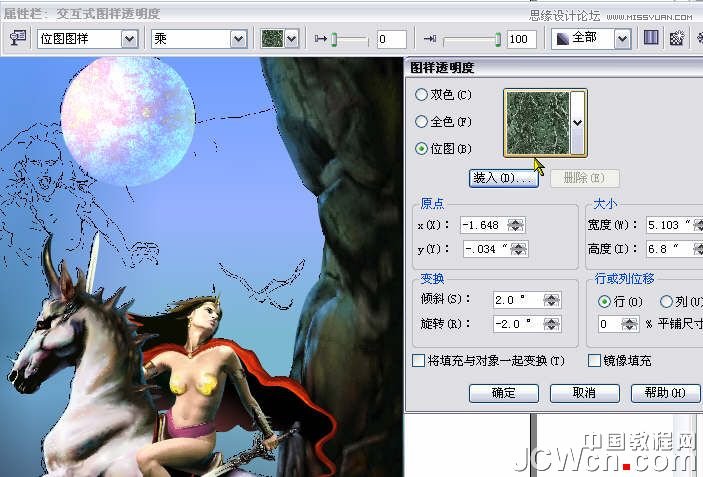Select the 双色(C) radio button
Viewport: 703px width, 477px height.
421,95
